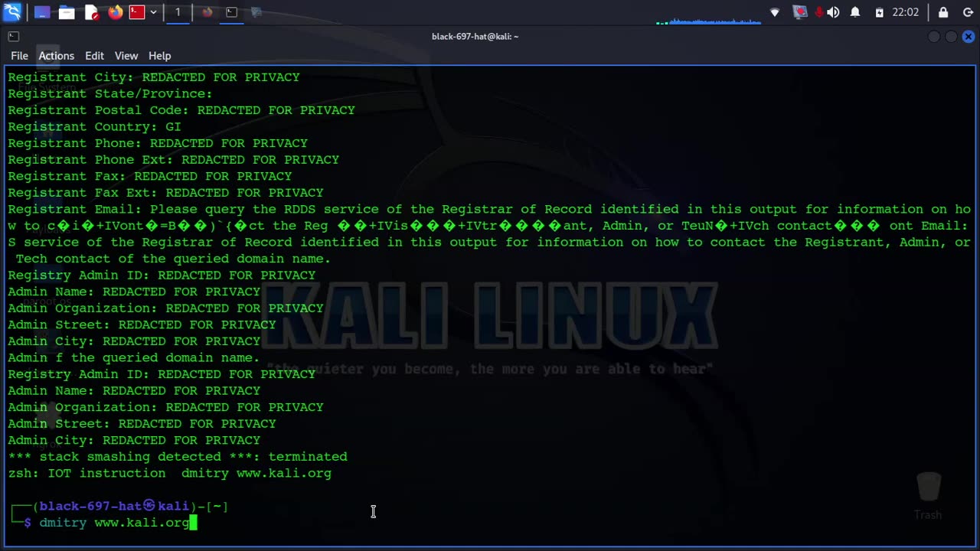Click 'Registrant State/Province:' line
Viewport: 980px width, 551px height.
coord(110,94)
